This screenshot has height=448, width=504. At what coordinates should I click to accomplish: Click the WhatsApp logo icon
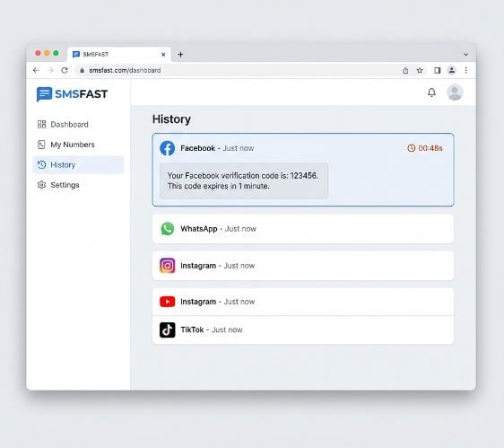[x=167, y=229]
